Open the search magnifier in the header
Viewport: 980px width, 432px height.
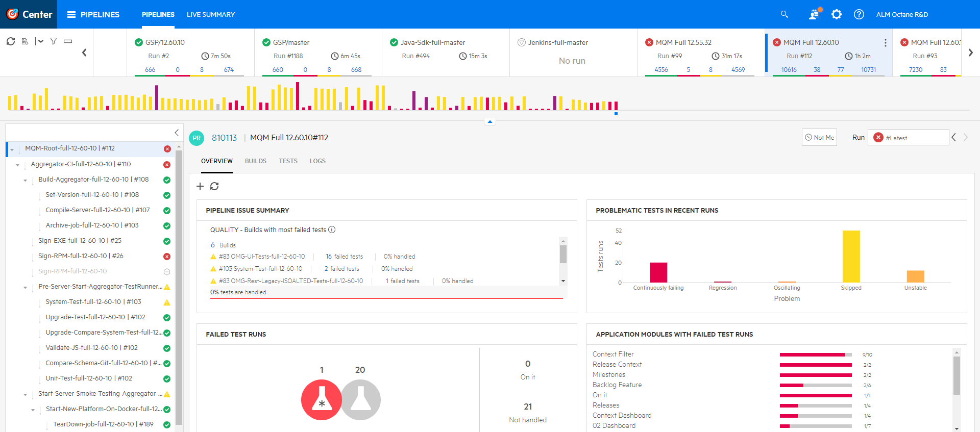[x=784, y=14]
